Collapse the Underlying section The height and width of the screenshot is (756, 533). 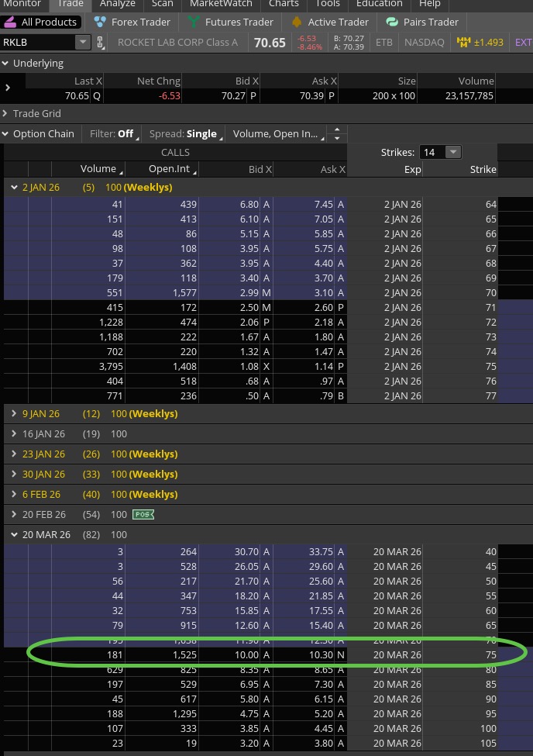(x=6, y=64)
